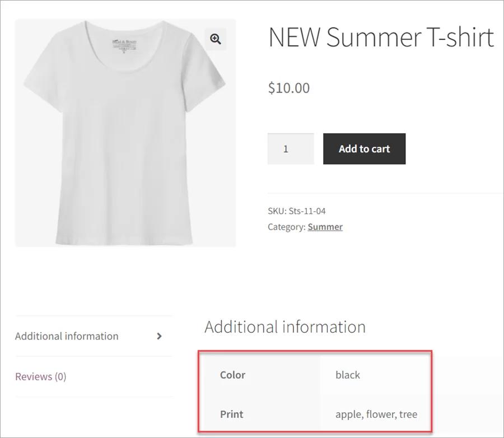Click the chevron arrow beside Additional information

159,336
